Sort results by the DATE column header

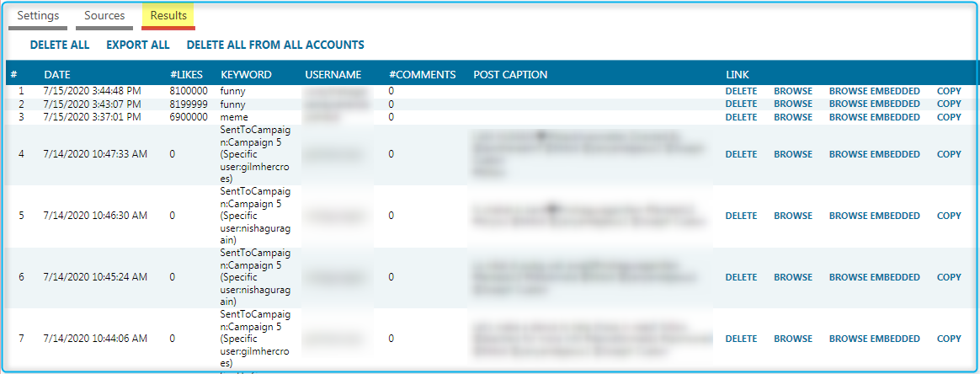click(x=57, y=75)
